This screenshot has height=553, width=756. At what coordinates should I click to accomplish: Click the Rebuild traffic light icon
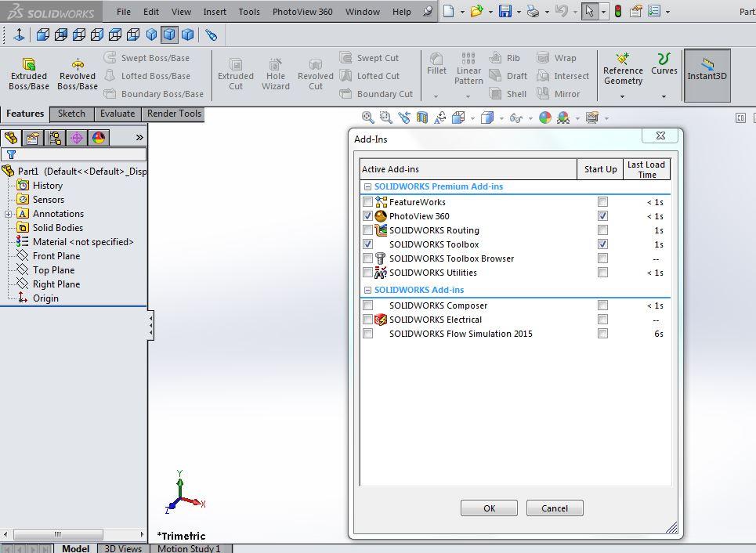(618, 11)
